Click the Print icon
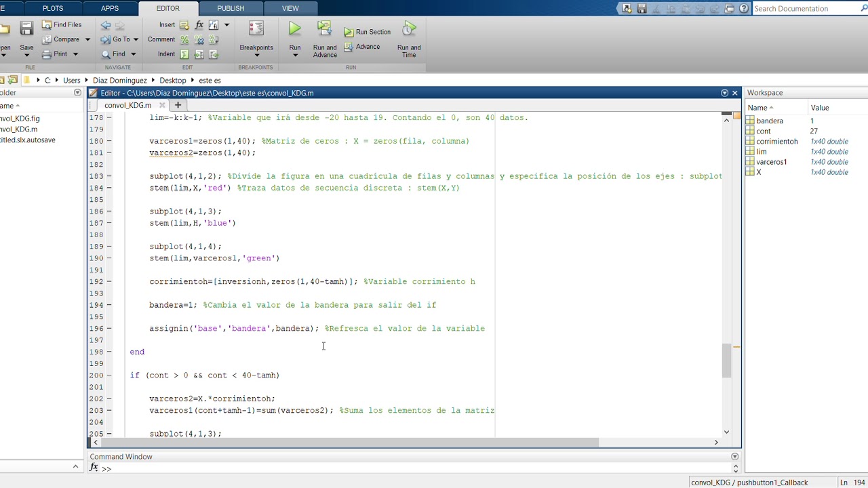Viewport: 868px width, 488px height. pos(47,54)
